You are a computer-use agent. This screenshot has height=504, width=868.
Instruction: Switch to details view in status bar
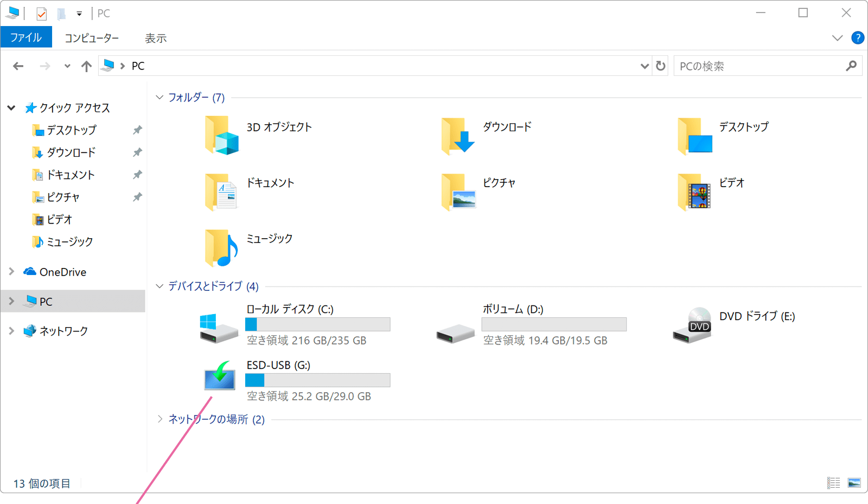834,483
